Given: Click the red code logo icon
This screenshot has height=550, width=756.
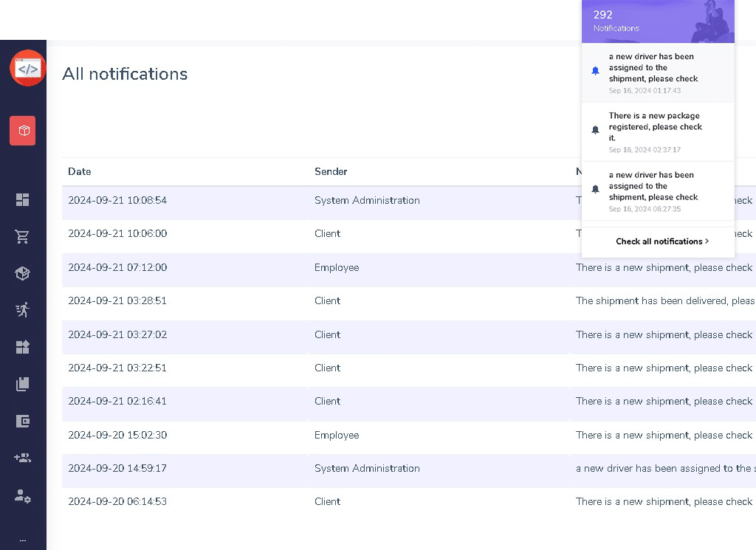Looking at the screenshot, I should pos(27,69).
